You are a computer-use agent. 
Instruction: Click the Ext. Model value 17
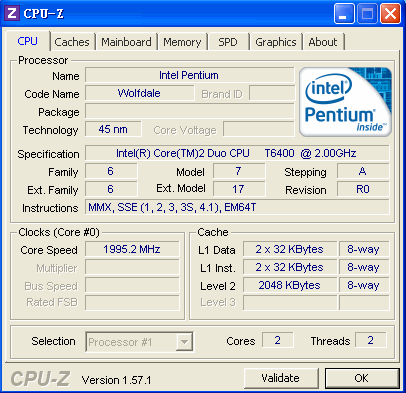239,189
